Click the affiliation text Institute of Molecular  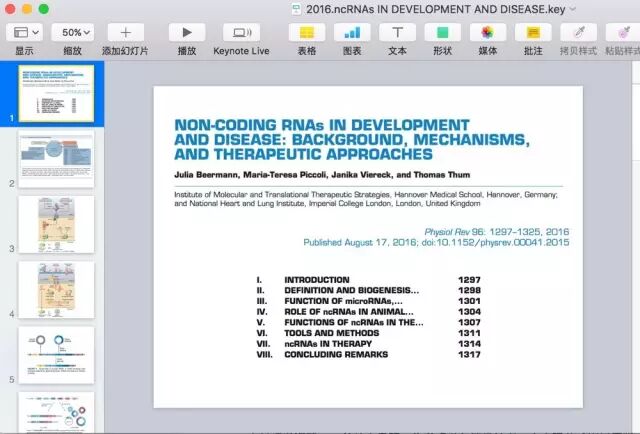pos(366,199)
